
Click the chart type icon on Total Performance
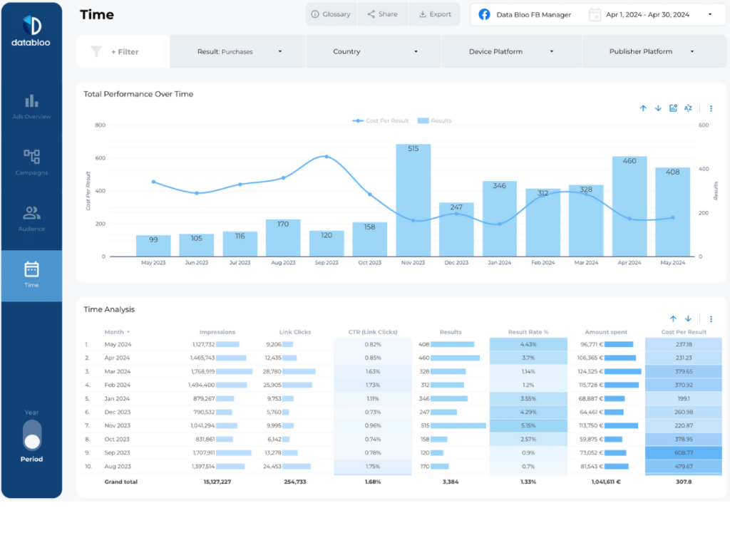coord(673,108)
